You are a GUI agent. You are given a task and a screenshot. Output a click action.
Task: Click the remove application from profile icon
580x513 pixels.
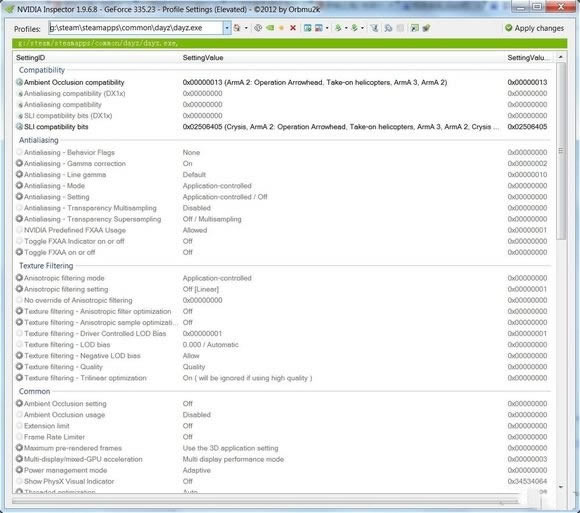click(x=318, y=28)
